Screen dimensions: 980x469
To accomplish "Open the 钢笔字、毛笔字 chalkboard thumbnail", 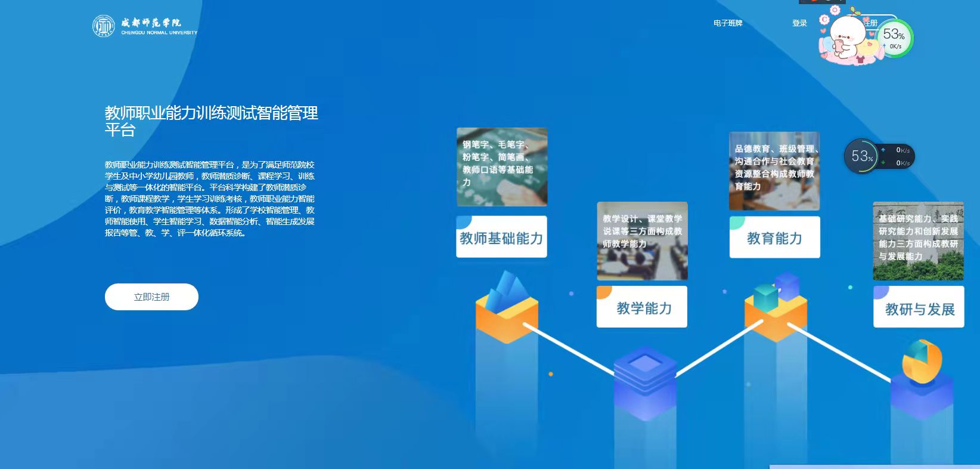I will tap(502, 166).
